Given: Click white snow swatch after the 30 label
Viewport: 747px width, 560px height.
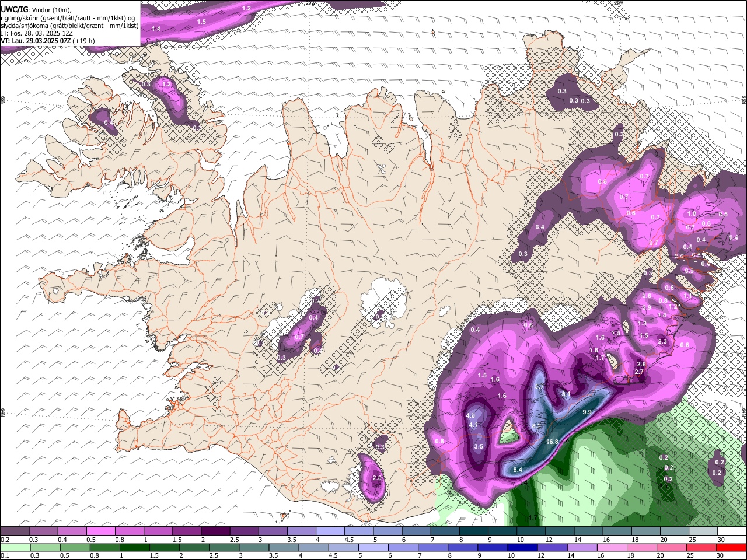Looking at the screenshot, I should point(732,531).
